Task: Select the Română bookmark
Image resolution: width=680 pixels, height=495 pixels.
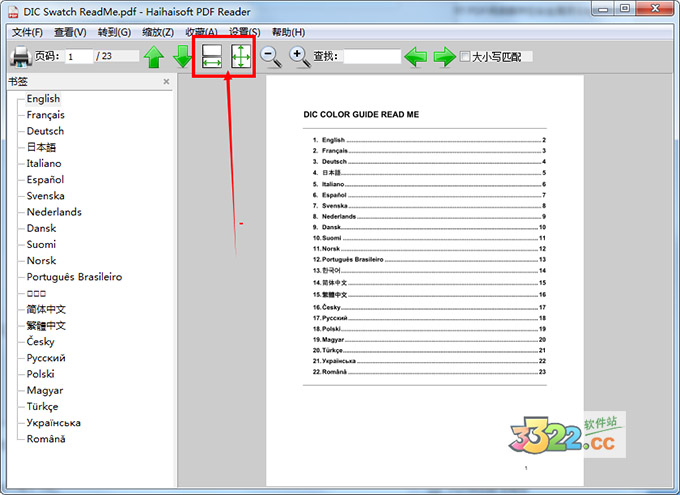Action: (x=46, y=439)
